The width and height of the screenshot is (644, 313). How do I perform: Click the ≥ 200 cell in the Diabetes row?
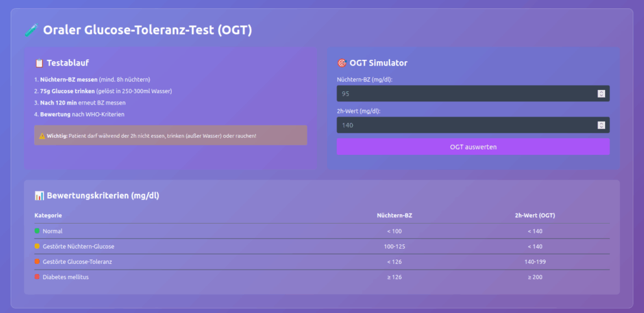[535, 276]
